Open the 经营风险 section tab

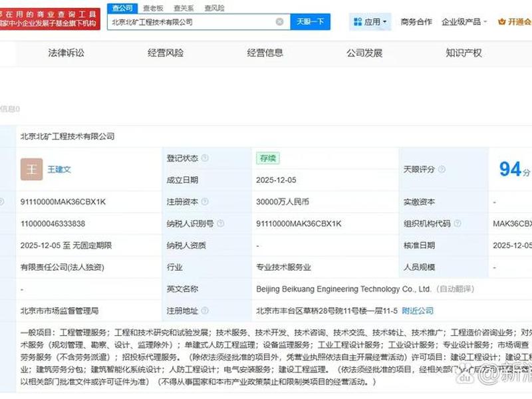pyautogui.click(x=166, y=53)
